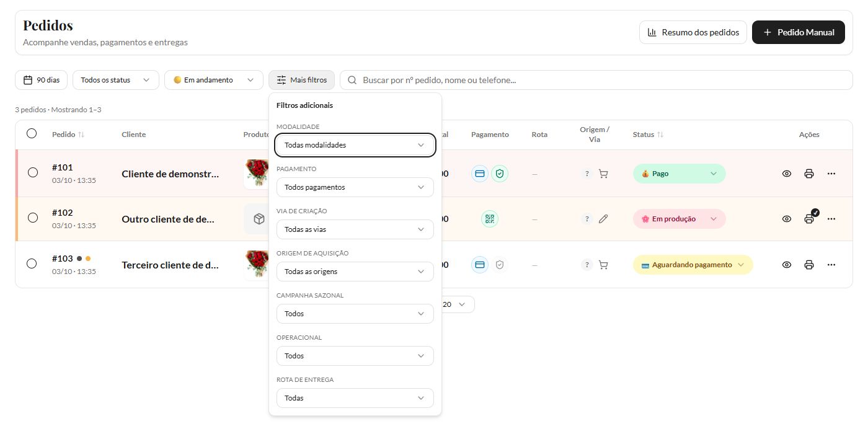Open the Rota de Entrega dropdown
Screen dimensions: 868x434
(x=355, y=398)
